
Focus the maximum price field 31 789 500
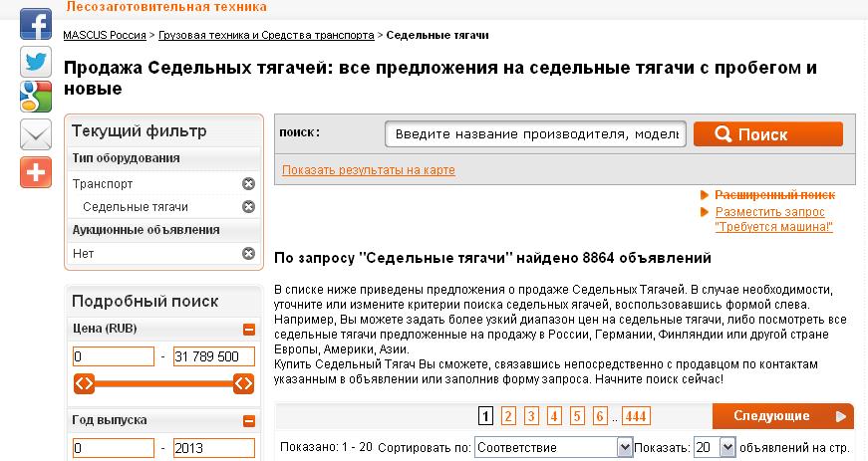pyautogui.click(x=214, y=356)
